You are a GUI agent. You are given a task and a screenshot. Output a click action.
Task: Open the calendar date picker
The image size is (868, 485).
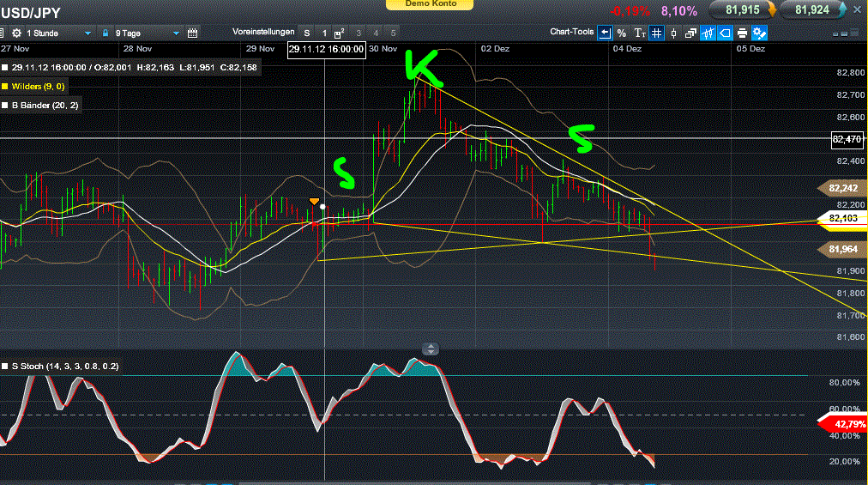click(x=192, y=33)
